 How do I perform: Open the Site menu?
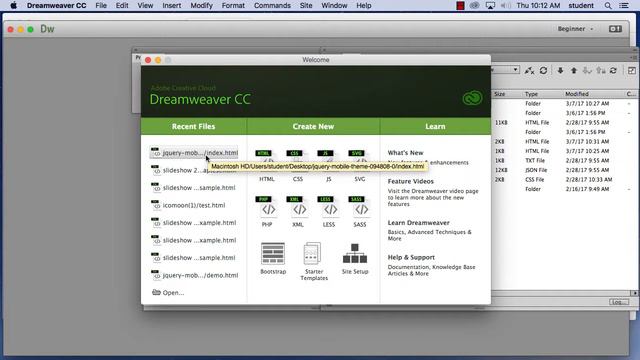tap(306, 6)
